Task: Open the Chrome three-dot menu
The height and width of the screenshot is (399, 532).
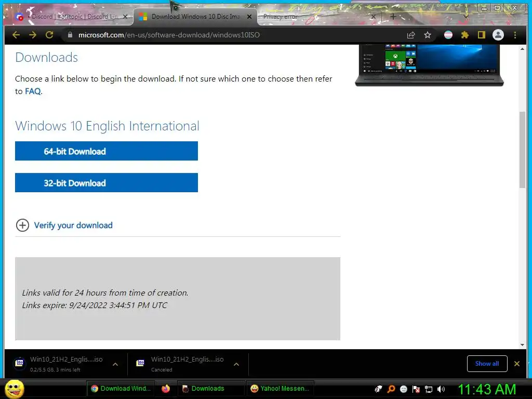Action: (x=515, y=35)
